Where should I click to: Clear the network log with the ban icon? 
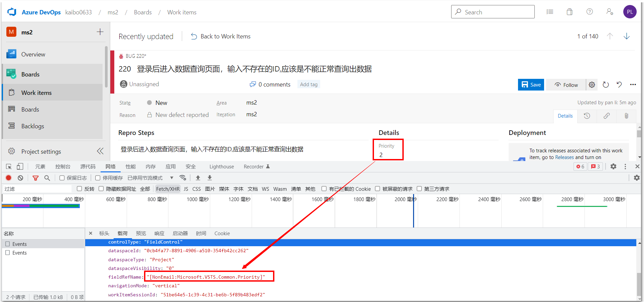20,178
